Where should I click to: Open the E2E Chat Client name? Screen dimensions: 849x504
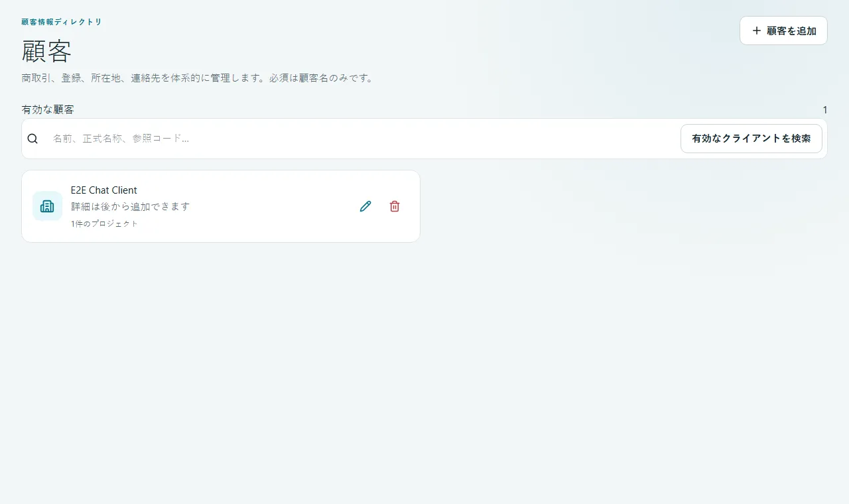104,190
